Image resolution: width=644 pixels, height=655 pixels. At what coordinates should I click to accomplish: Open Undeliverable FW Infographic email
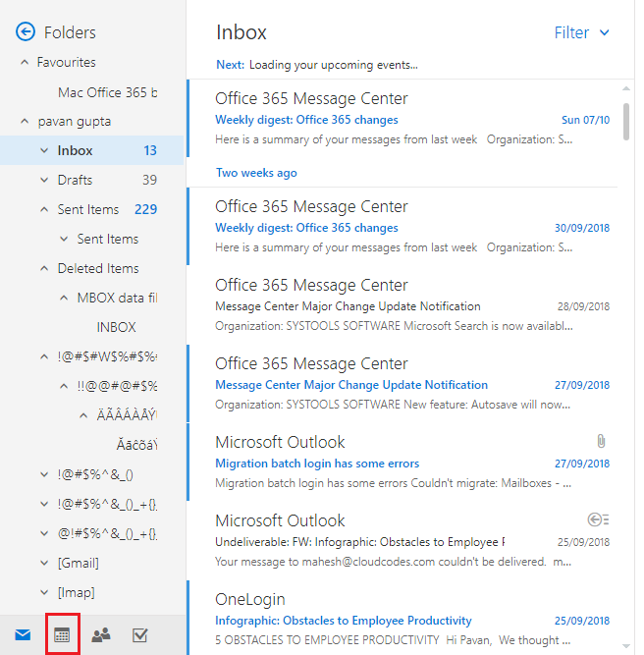[x=402, y=540]
